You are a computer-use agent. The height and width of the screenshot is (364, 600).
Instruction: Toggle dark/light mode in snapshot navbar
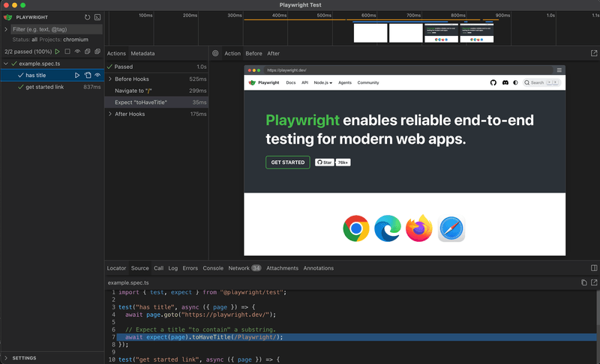[515, 82]
